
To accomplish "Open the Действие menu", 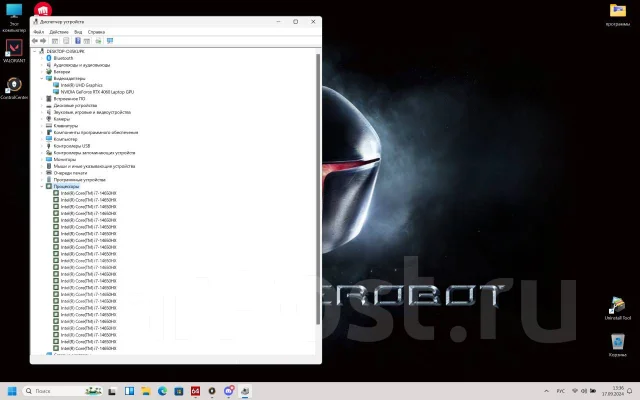I will 59,32.
